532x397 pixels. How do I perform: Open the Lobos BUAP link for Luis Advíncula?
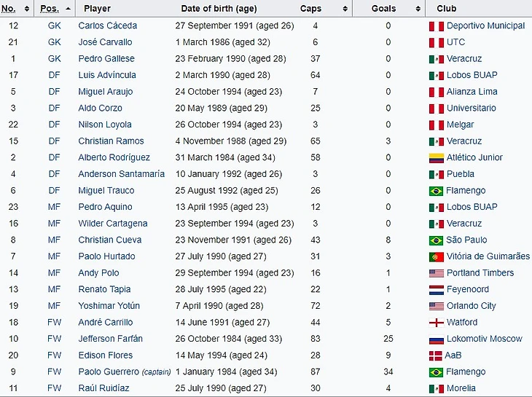(x=472, y=76)
